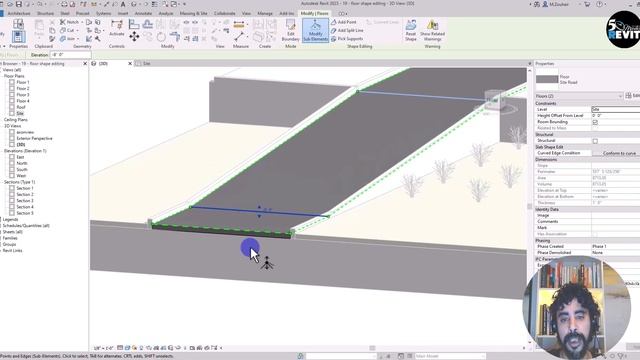This screenshot has width=640, height=360.
Task: Click the Cut geometry tool
Action: point(67,30)
